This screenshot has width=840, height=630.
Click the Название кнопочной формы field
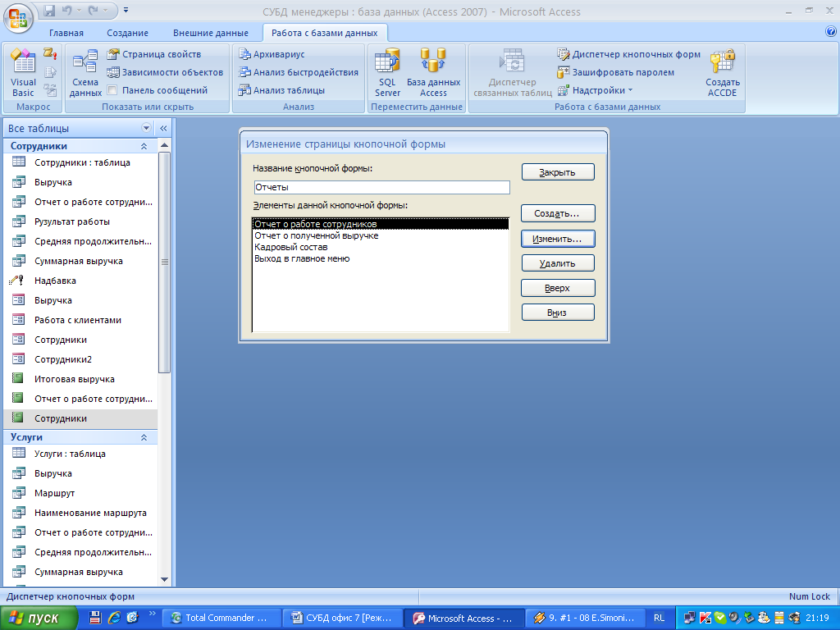(x=381, y=187)
